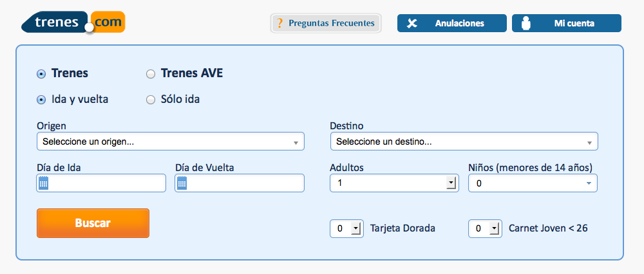Click the calendar icon for Día de Vuelta

click(x=182, y=183)
